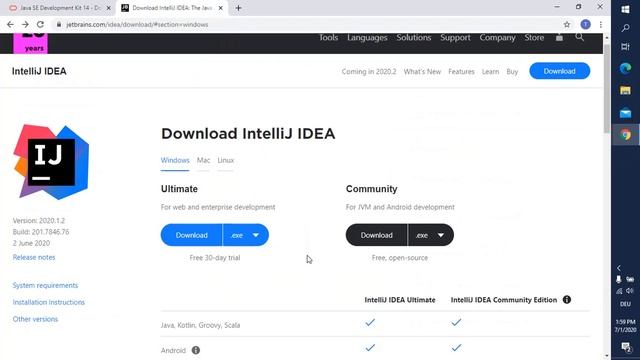Expand the Ultimate .exe format dropdown
Image resolution: width=640 pixels, height=360 pixels.
(x=246, y=235)
